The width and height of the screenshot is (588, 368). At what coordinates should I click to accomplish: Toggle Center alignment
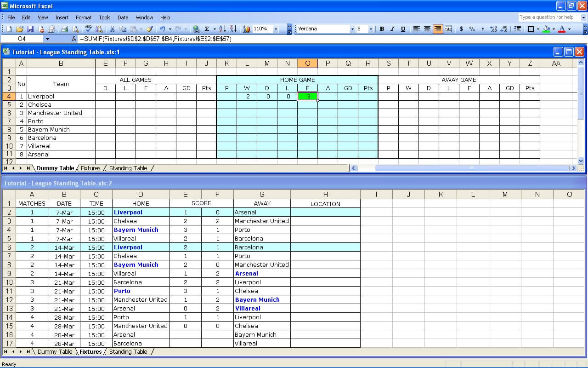427,29
